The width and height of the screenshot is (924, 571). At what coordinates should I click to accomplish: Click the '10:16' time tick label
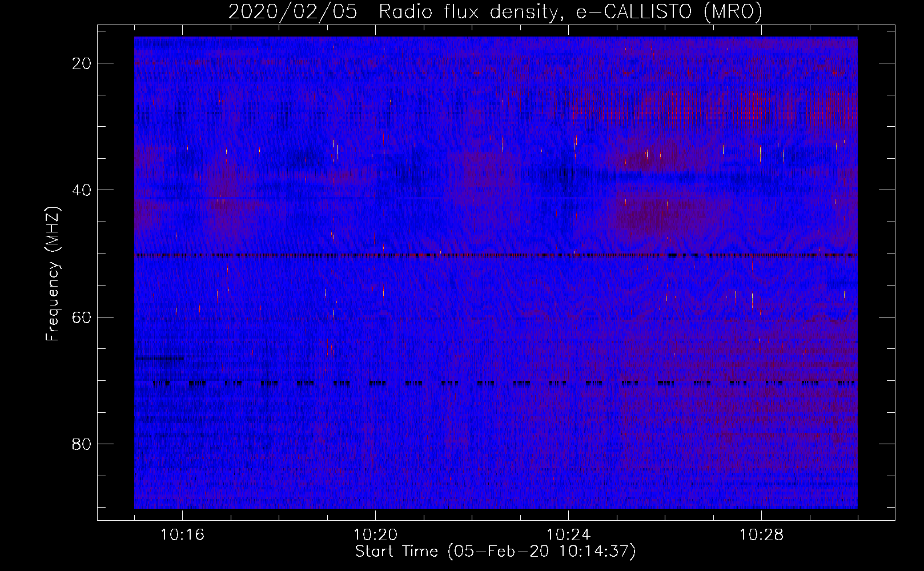[182, 535]
